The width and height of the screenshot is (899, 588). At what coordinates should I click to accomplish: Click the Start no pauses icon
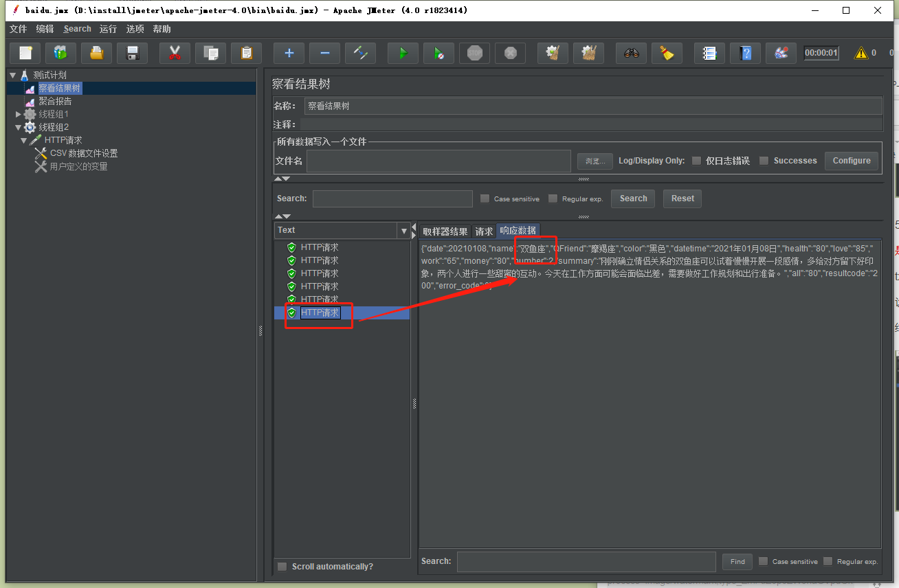[x=439, y=53]
